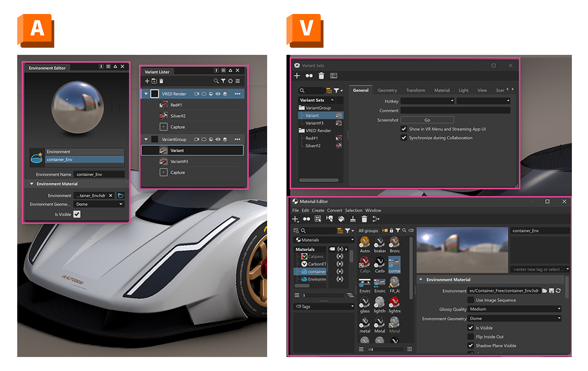Click the lock icon next to All groups
This screenshot has height=371, width=588.
(391, 230)
